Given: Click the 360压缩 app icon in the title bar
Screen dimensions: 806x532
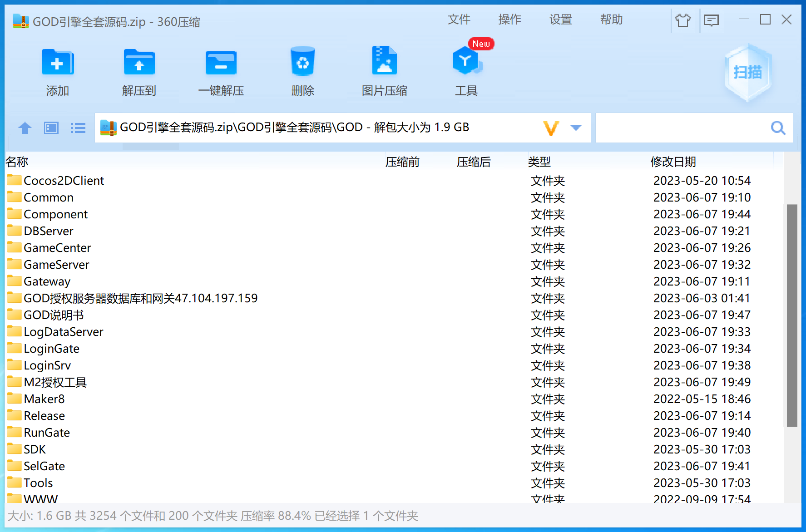Looking at the screenshot, I should [20, 21].
